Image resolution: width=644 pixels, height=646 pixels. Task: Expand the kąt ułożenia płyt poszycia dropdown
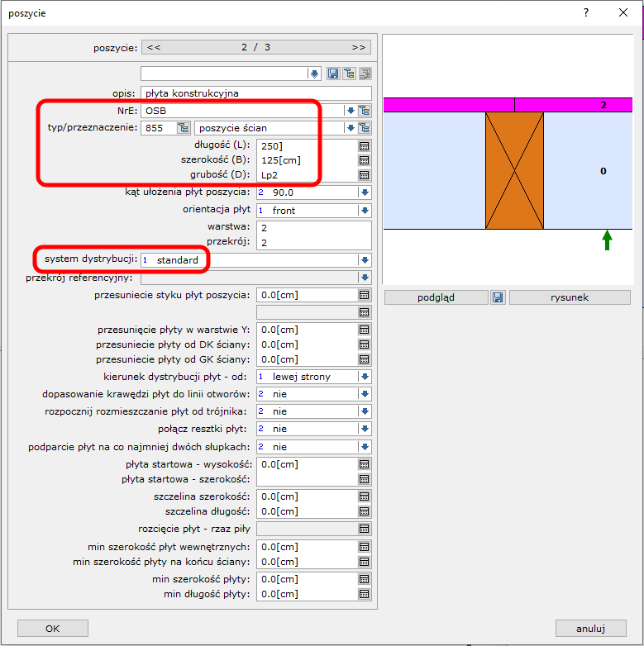364,192
